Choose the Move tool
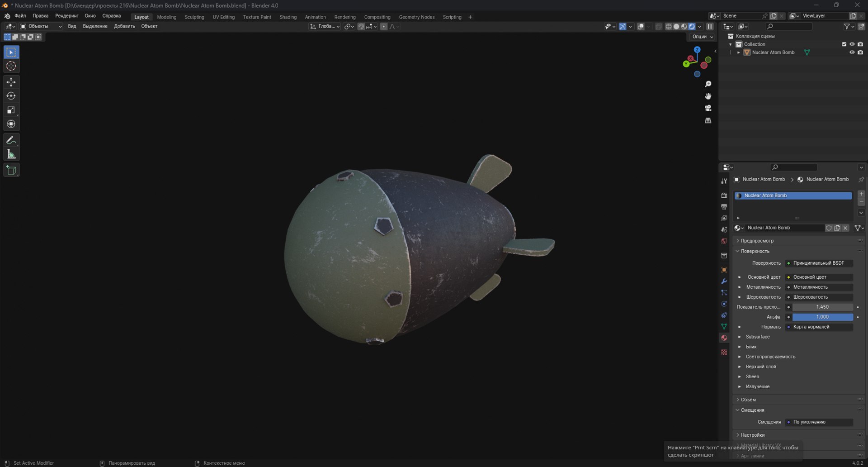 click(11, 82)
